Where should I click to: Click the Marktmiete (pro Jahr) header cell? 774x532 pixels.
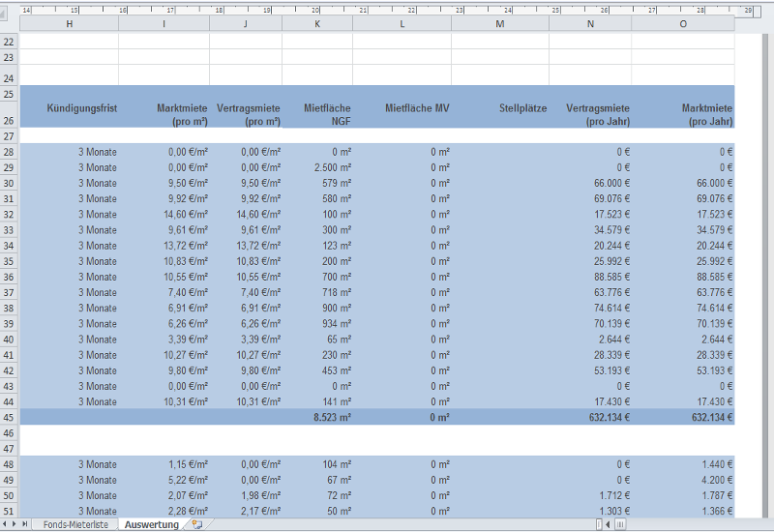(x=683, y=114)
